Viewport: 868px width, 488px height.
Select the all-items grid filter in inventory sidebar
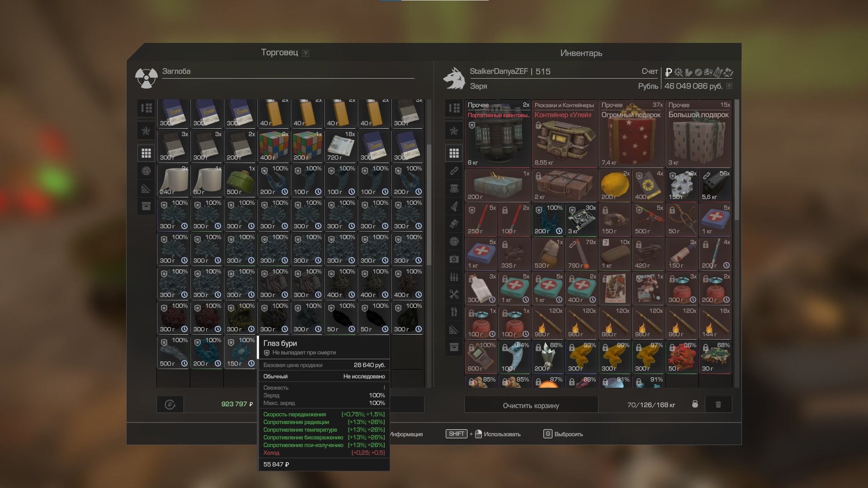click(454, 153)
